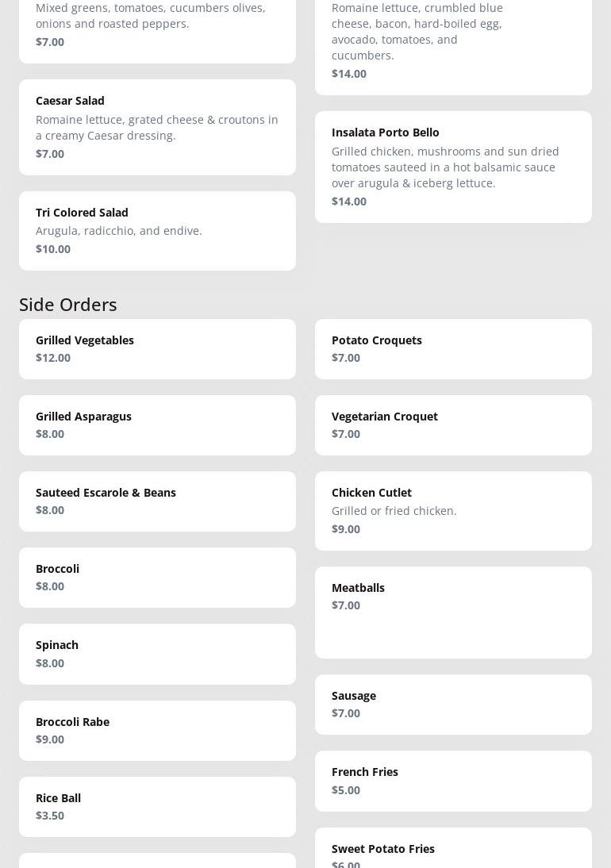Pick French Fries for $5.00
Image resolution: width=611 pixels, height=868 pixels.
point(453,781)
